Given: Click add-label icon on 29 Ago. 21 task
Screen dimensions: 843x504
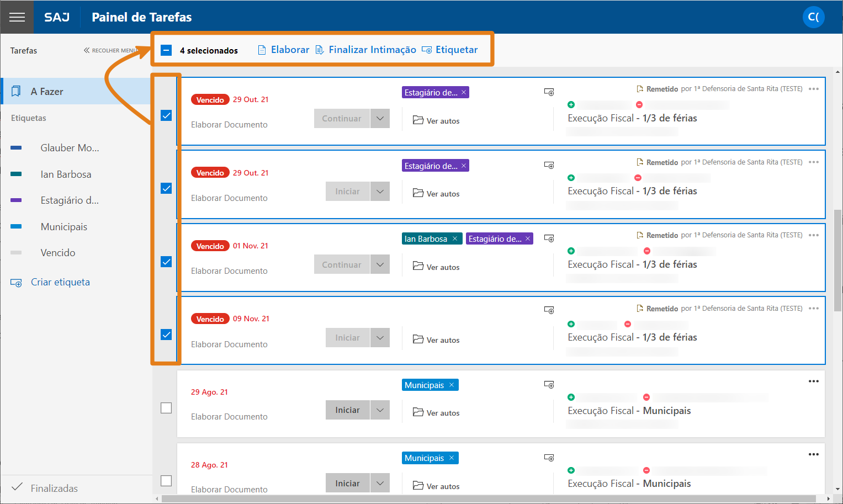Looking at the screenshot, I should [549, 385].
